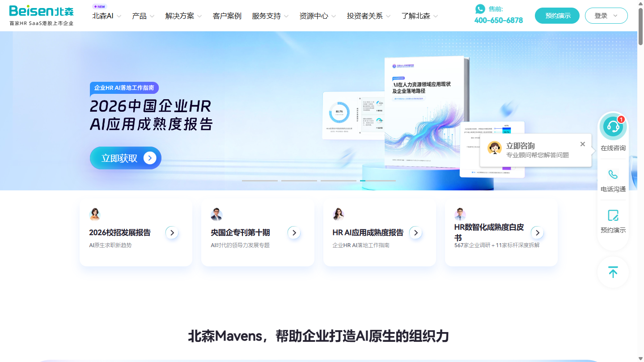
Task: Open the 在线咨询 headset icon
Action: (613, 126)
